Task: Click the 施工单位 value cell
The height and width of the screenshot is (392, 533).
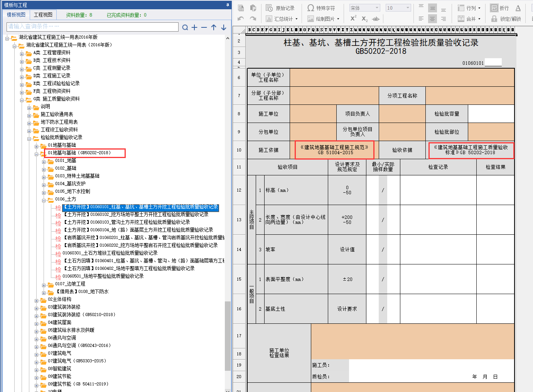Action: 313,114
